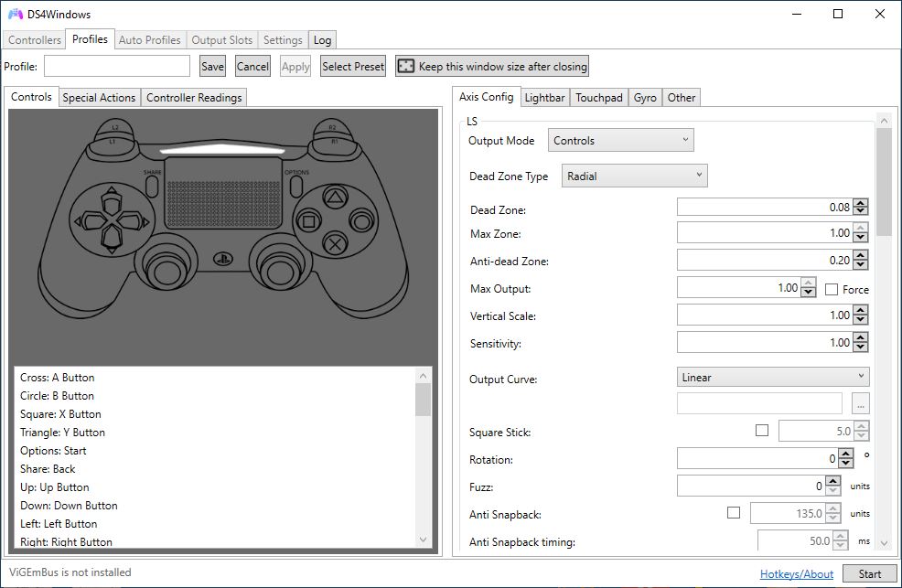Go to the Settings tab
The image size is (902, 588).
click(x=283, y=39)
